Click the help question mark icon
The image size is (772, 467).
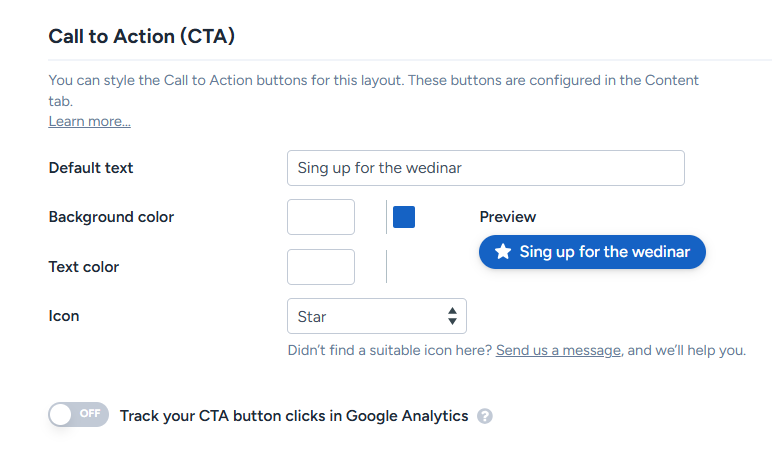485,416
